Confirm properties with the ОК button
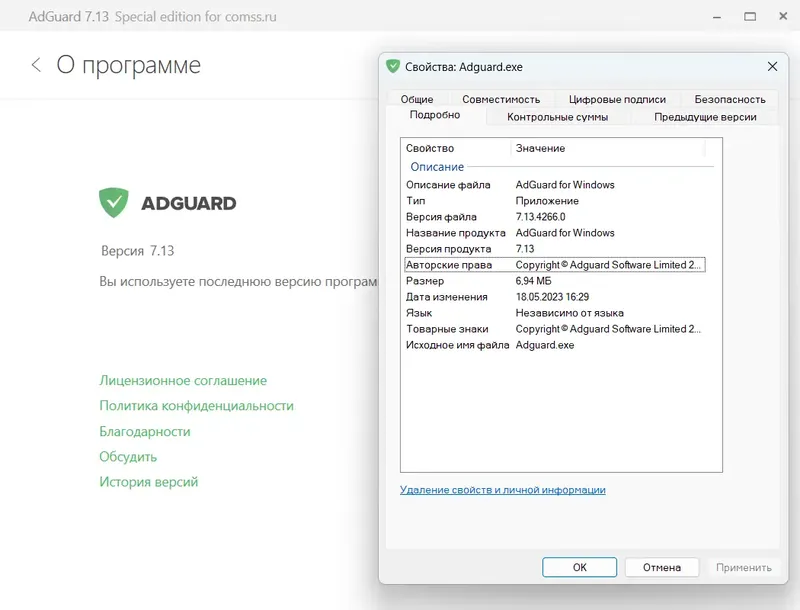 (579, 567)
